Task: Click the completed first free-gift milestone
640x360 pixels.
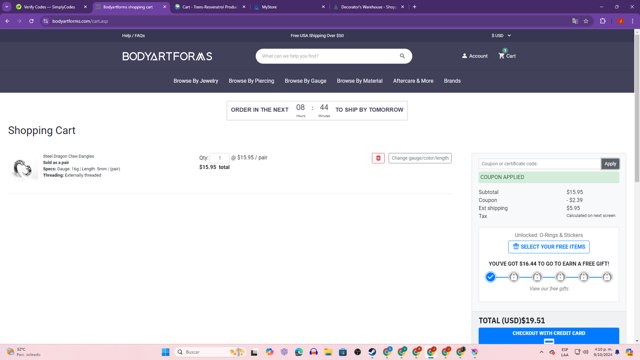Action: pos(490,277)
